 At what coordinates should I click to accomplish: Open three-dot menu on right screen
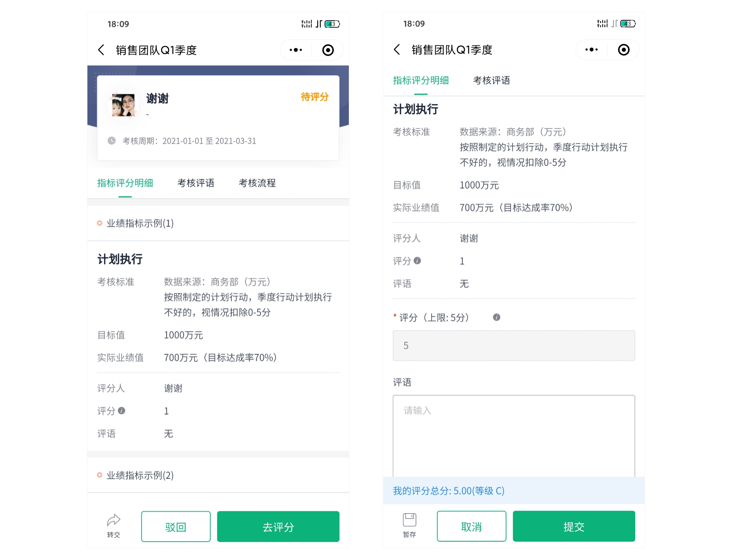click(x=592, y=50)
